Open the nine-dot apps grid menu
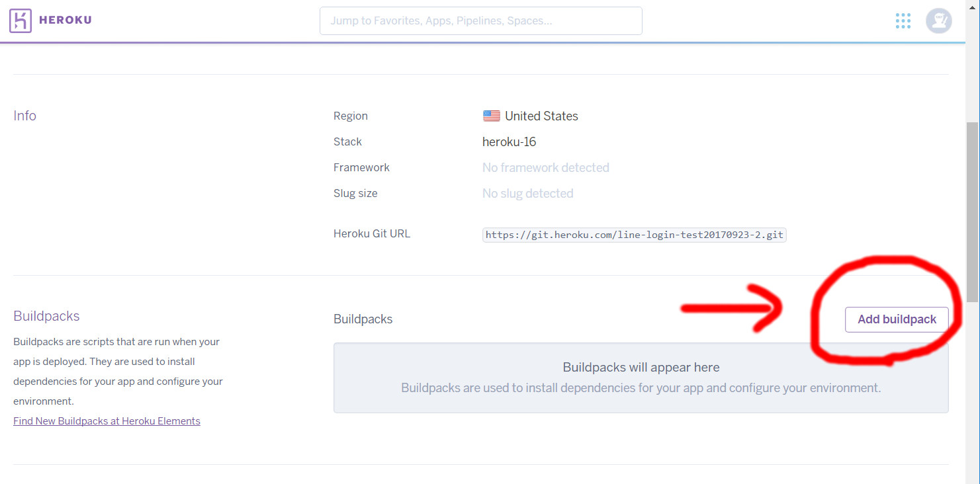This screenshot has width=980, height=484. tap(903, 21)
